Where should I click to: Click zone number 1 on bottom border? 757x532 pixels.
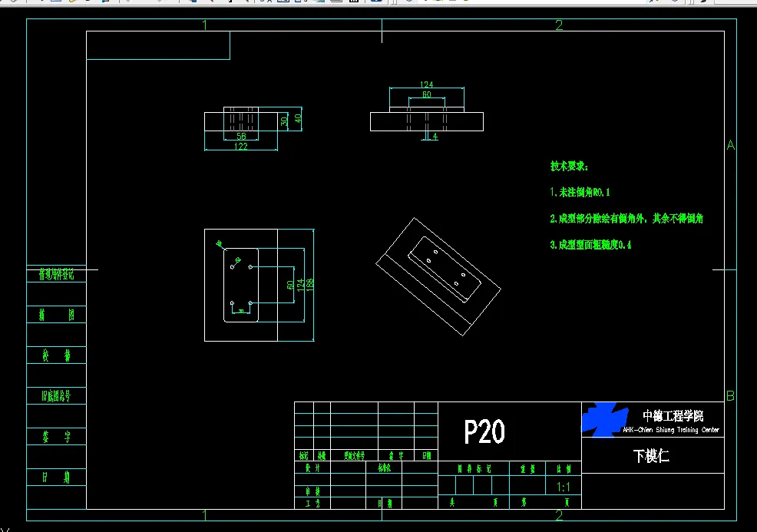pos(205,515)
